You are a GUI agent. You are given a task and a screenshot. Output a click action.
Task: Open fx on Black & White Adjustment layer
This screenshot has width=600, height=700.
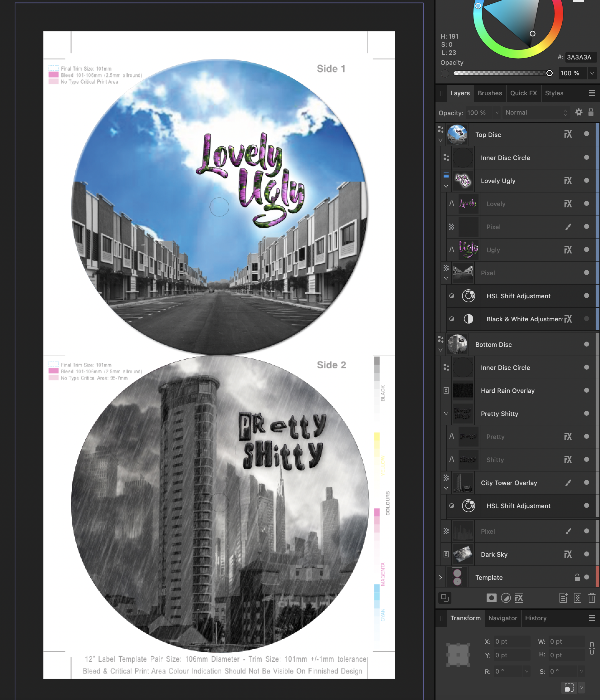[568, 319]
